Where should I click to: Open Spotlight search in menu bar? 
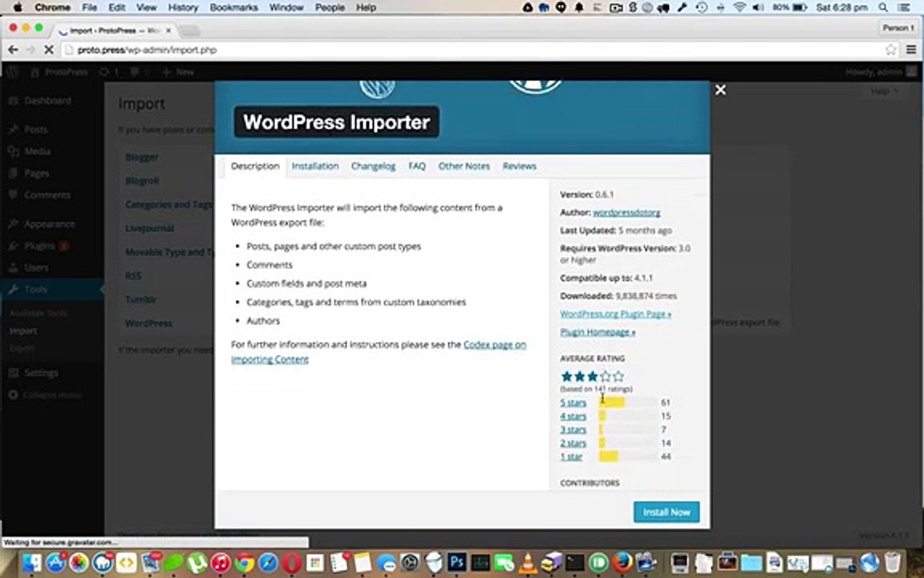click(883, 8)
